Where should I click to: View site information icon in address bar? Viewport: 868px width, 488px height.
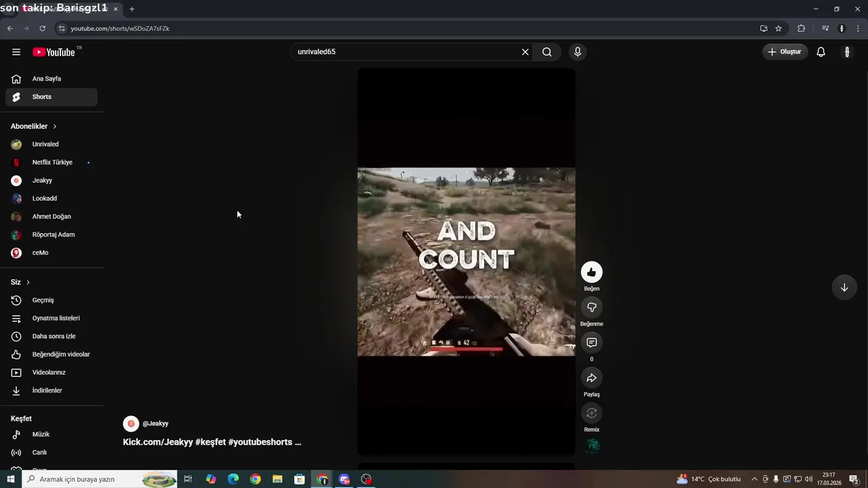coord(62,28)
